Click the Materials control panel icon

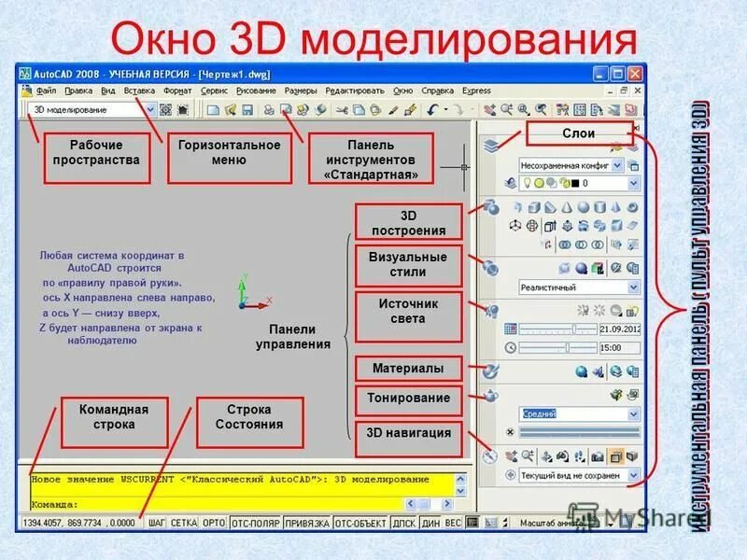(490, 371)
